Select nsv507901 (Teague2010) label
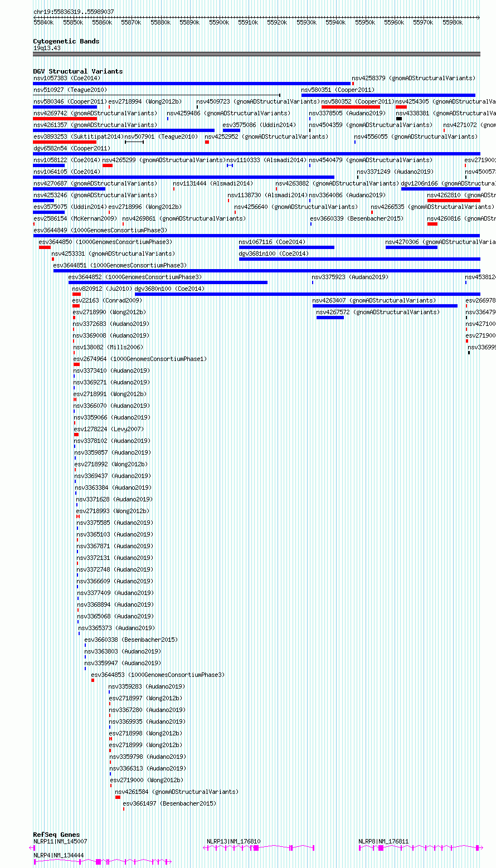The width and height of the screenshot is (496, 868). point(161,136)
